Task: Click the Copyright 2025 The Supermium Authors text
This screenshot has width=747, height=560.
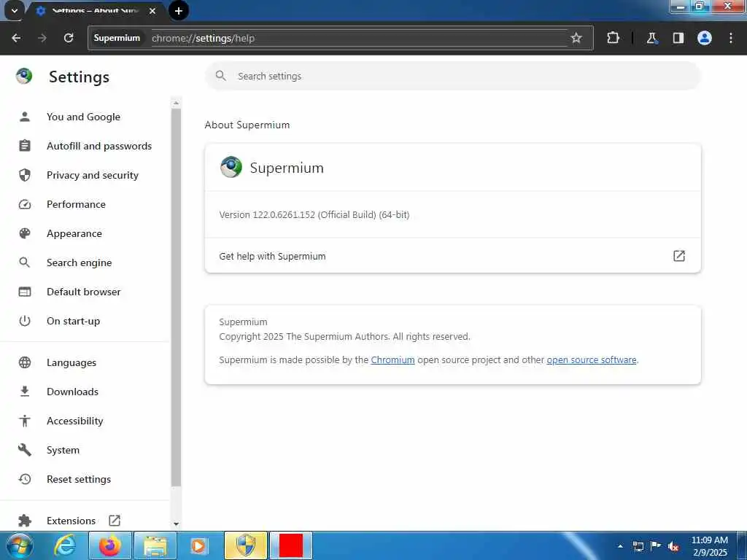Action: click(x=344, y=337)
